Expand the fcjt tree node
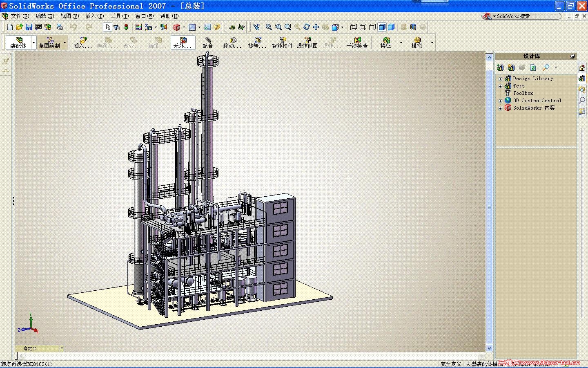 pyautogui.click(x=500, y=86)
